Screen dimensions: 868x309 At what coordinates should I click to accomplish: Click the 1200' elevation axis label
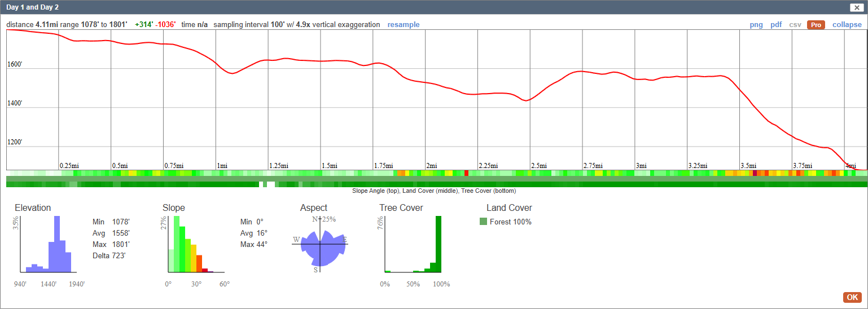15,142
